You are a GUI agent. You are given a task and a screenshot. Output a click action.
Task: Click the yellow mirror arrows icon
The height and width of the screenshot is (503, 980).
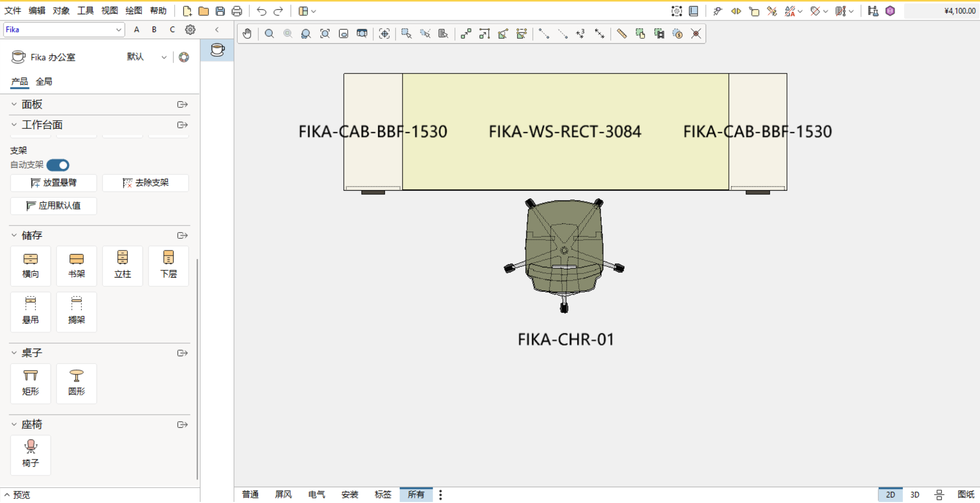click(736, 11)
